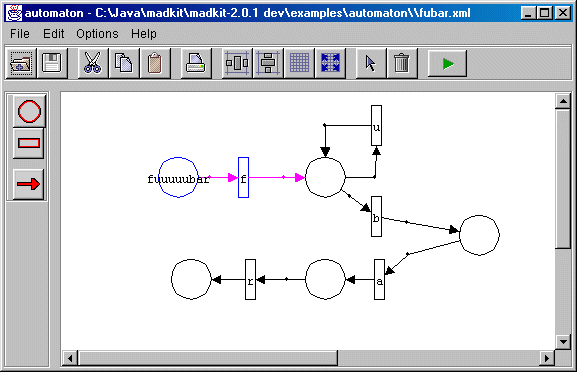Choose the red circle state tool
Image resolution: width=577 pixels, height=372 pixels.
[29, 111]
